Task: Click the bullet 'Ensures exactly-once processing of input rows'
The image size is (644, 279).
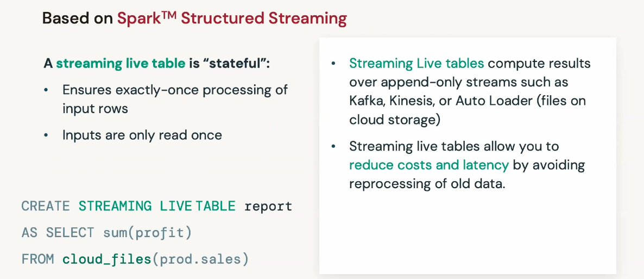Action: pos(175,99)
